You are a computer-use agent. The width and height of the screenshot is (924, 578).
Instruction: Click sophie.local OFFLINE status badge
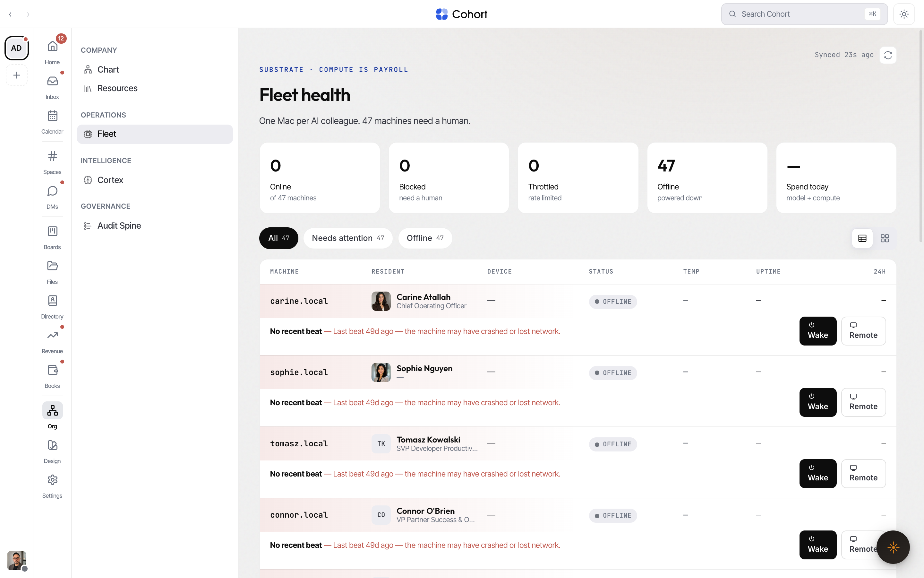pyautogui.click(x=613, y=373)
